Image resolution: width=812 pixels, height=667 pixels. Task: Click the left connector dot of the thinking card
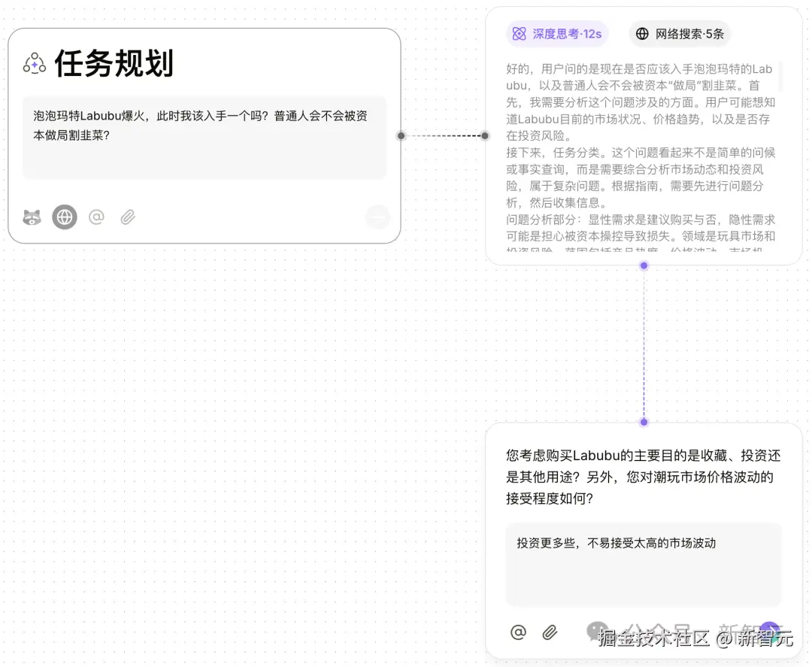click(x=485, y=135)
